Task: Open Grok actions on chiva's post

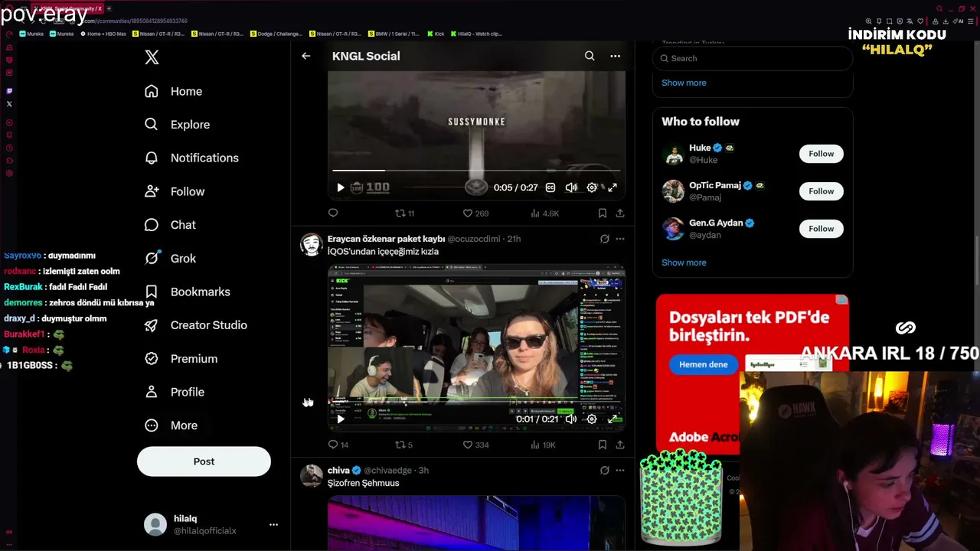Action: (x=604, y=471)
